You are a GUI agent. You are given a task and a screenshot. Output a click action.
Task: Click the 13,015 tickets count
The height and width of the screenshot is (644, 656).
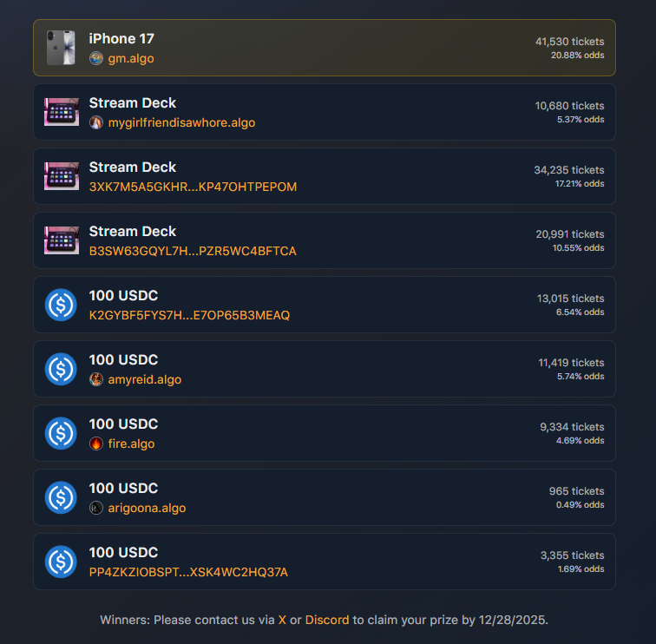point(571,299)
